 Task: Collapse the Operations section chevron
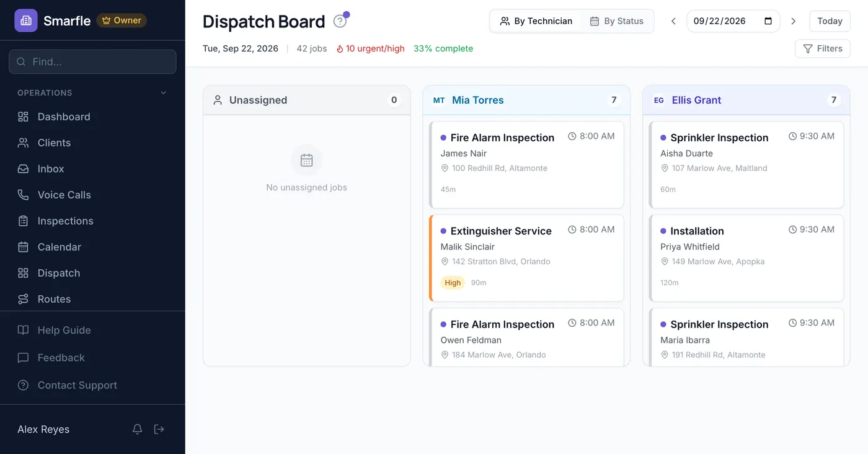coord(164,93)
